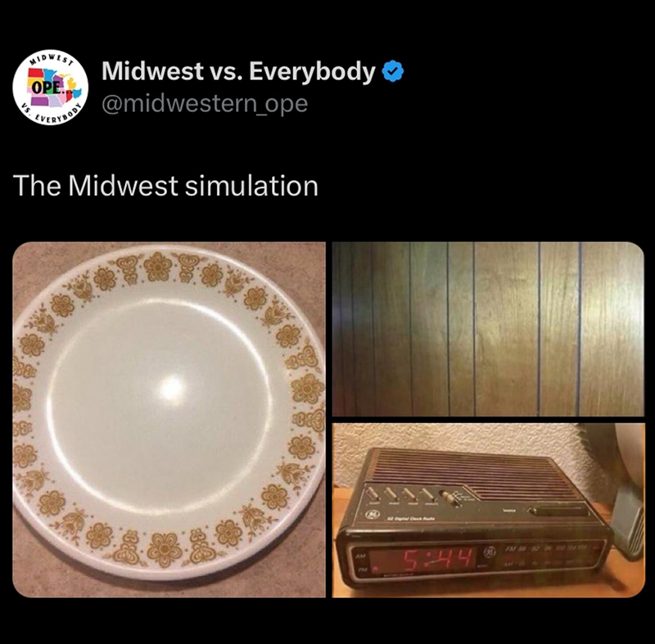Click the red 5:44 time display
655x644 pixels.
tap(437, 560)
